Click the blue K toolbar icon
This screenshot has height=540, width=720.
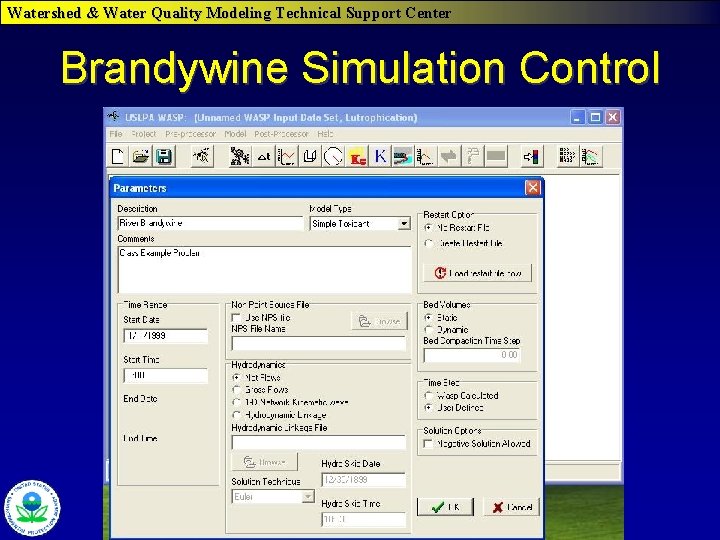tap(380, 157)
